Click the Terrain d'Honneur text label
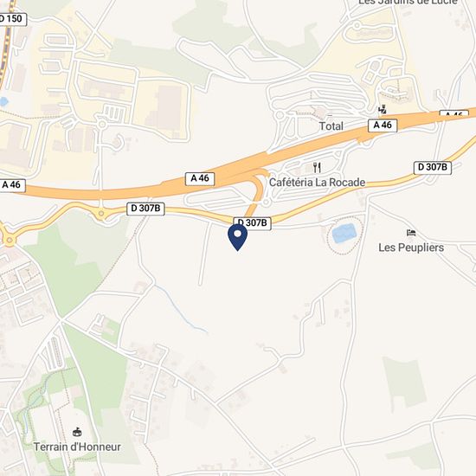 77,447
